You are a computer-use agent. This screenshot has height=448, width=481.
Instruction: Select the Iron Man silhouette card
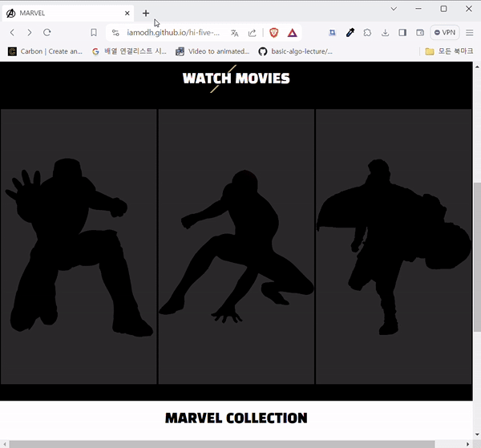[79, 247]
